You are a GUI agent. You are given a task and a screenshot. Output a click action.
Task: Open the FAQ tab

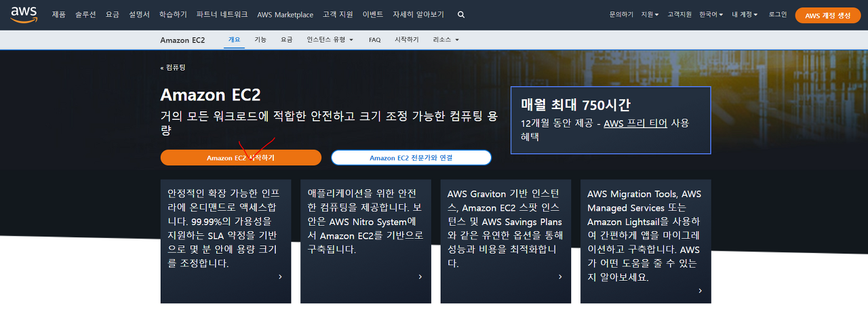coord(374,40)
